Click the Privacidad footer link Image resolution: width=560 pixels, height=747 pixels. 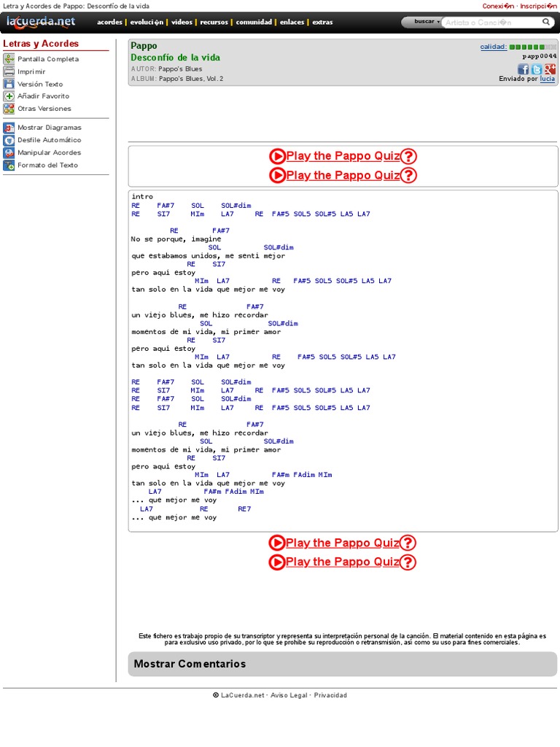[x=330, y=695]
